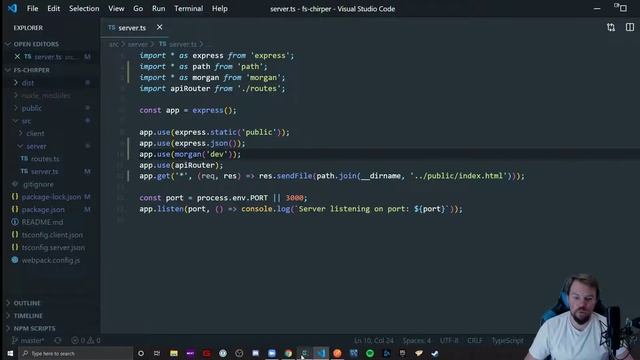Open the Windows Start menu
Image resolution: width=640 pixels, height=360 pixels.
click(10, 353)
